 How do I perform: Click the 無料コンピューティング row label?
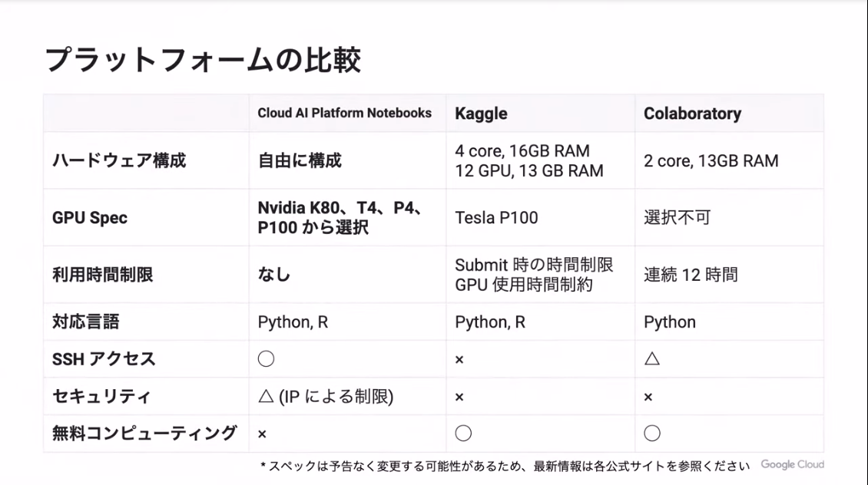coord(144,433)
